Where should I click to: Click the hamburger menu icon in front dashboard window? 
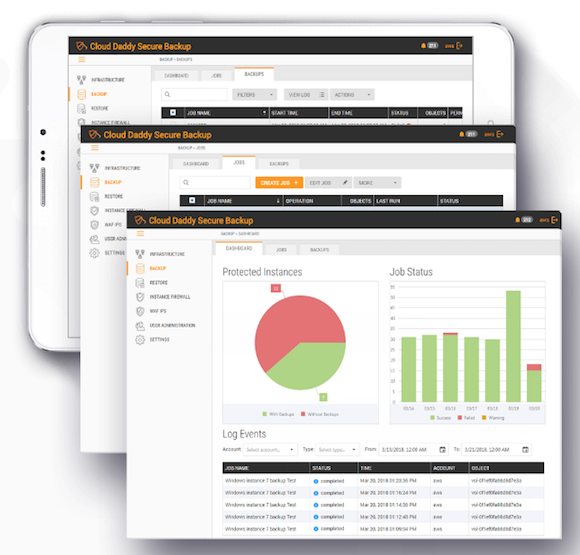click(x=140, y=233)
